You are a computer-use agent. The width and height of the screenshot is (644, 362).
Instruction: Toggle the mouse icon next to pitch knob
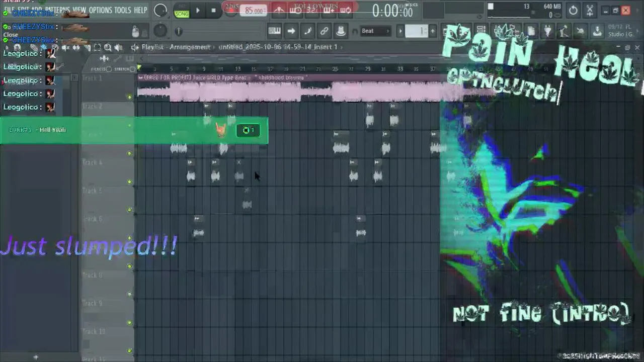pyautogui.click(x=135, y=32)
